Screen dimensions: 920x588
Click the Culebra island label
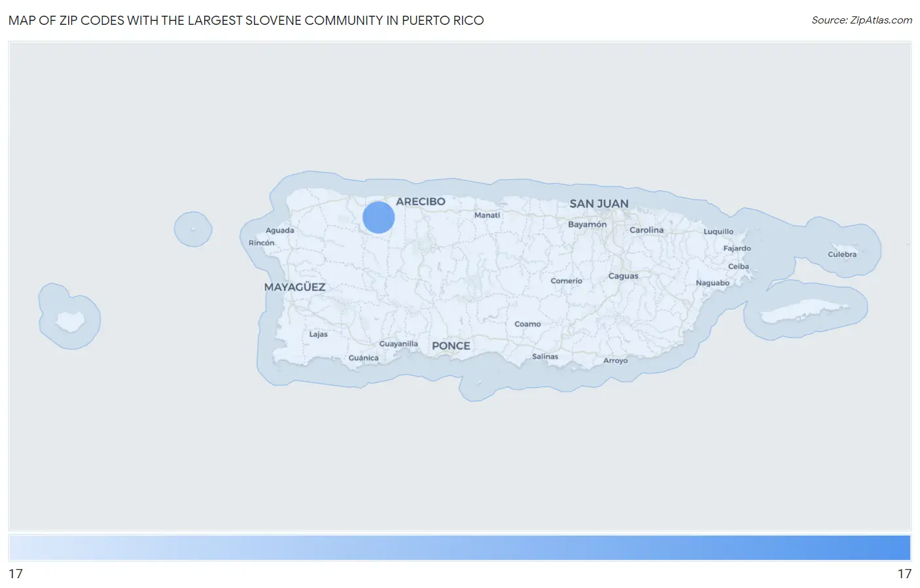pos(841,254)
